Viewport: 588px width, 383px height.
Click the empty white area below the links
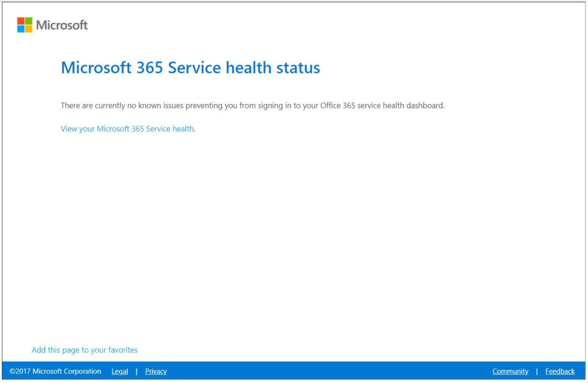(x=294, y=228)
